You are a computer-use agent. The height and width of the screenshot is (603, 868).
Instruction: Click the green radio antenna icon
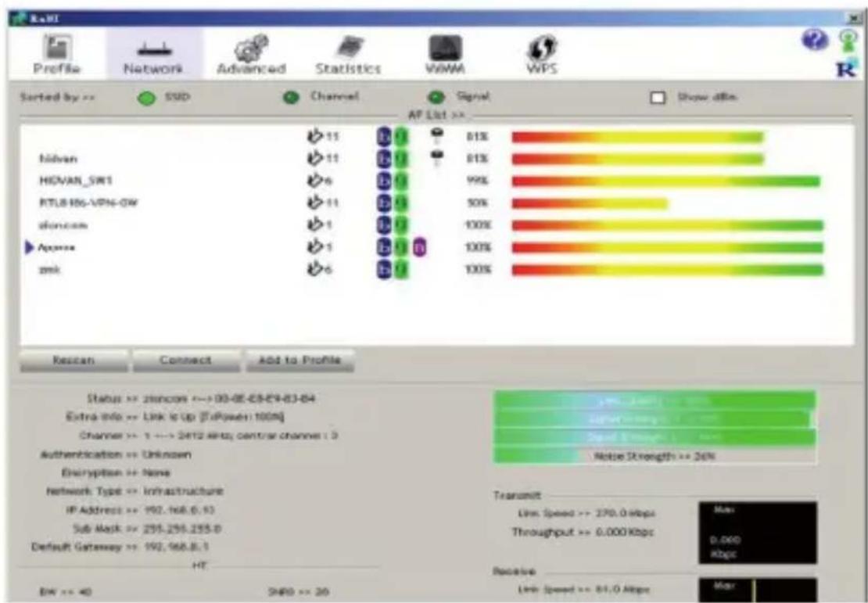pos(848,41)
